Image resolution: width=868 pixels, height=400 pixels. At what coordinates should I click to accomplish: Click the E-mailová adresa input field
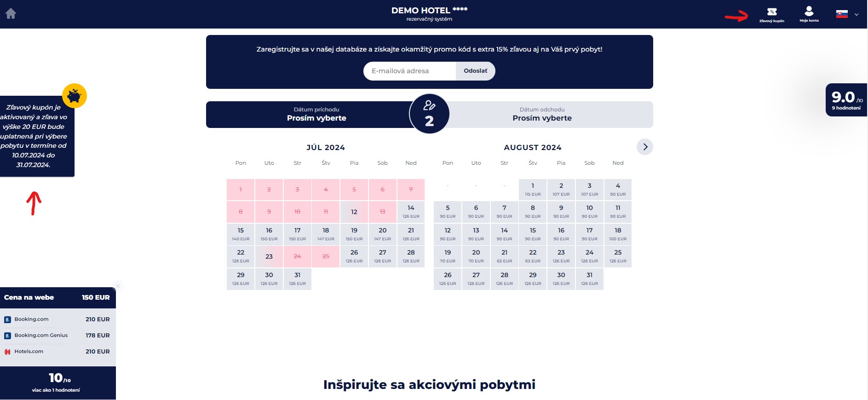409,71
